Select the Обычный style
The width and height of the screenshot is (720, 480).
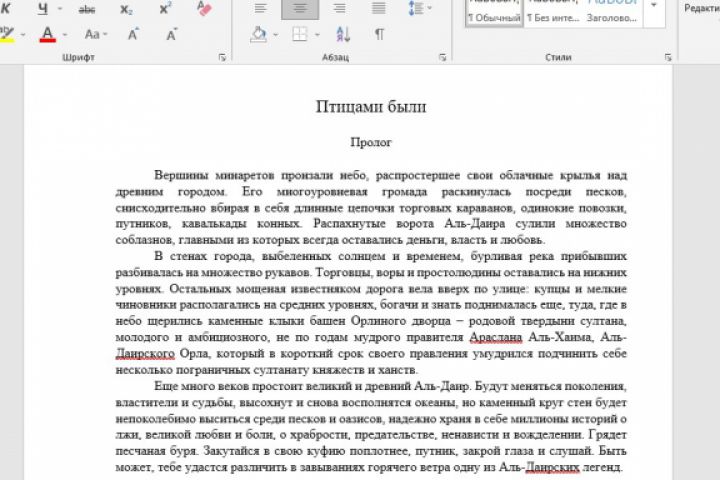coord(494,13)
